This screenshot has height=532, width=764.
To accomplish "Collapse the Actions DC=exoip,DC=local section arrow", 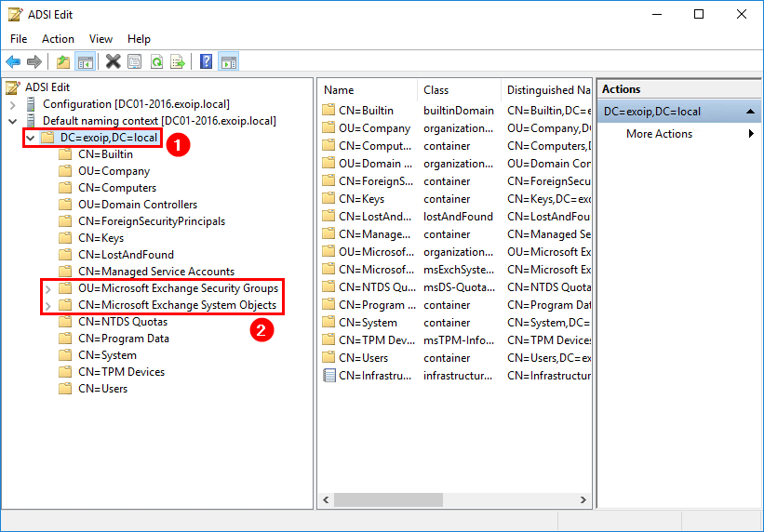I will [750, 112].
